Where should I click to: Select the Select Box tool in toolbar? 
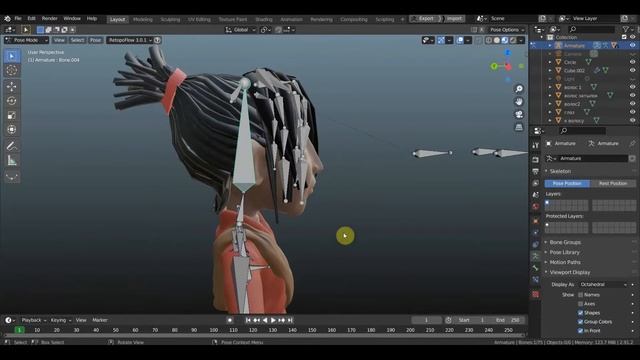tap(12, 56)
